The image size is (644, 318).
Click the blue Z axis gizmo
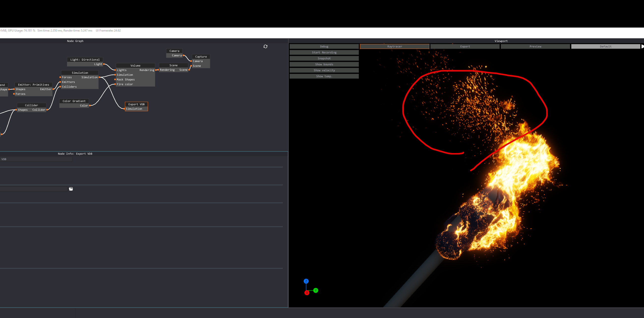(x=306, y=281)
